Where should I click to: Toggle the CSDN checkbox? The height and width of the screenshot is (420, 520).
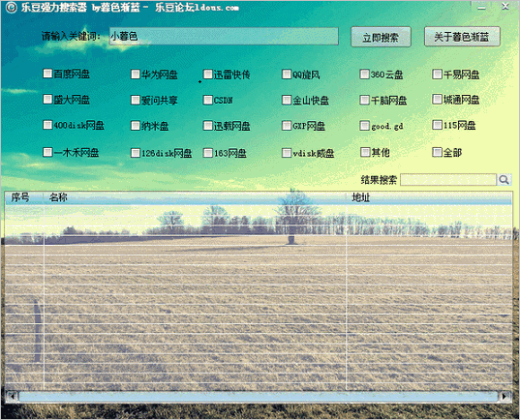tap(207, 100)
